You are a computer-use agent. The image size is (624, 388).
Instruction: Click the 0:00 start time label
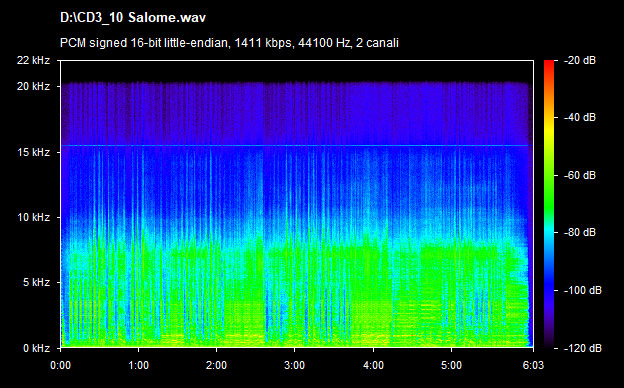(60, 365)
